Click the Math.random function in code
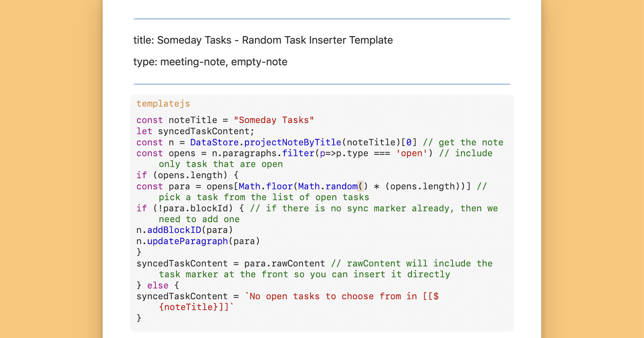 tap(327, 186)
